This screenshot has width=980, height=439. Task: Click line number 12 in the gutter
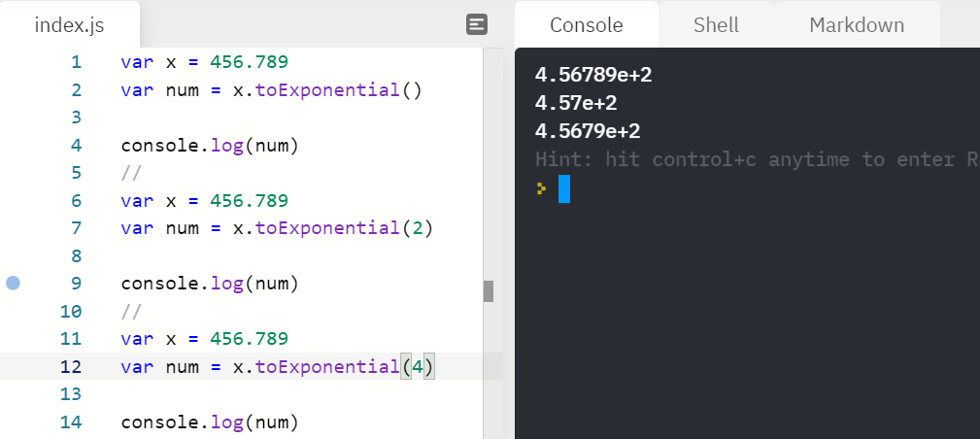click(x=71, y=366)
